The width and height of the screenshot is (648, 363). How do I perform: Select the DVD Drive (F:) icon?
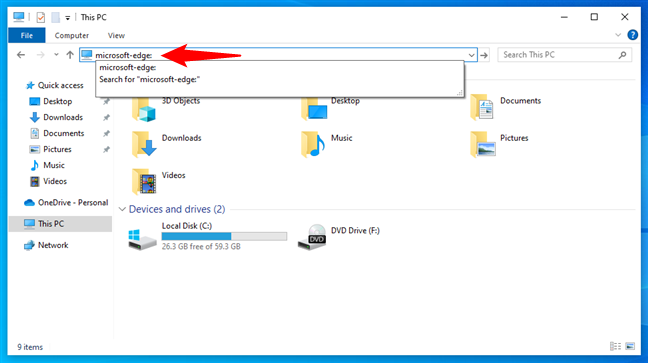point(312,237)
